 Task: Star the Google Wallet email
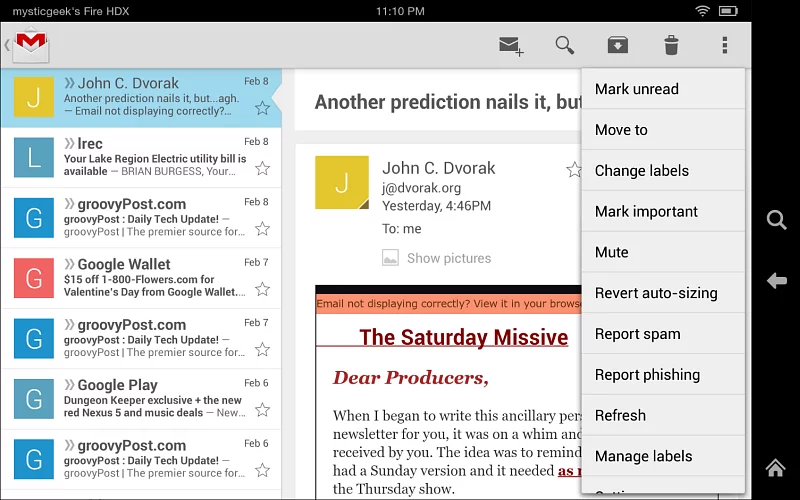point(262,289)
